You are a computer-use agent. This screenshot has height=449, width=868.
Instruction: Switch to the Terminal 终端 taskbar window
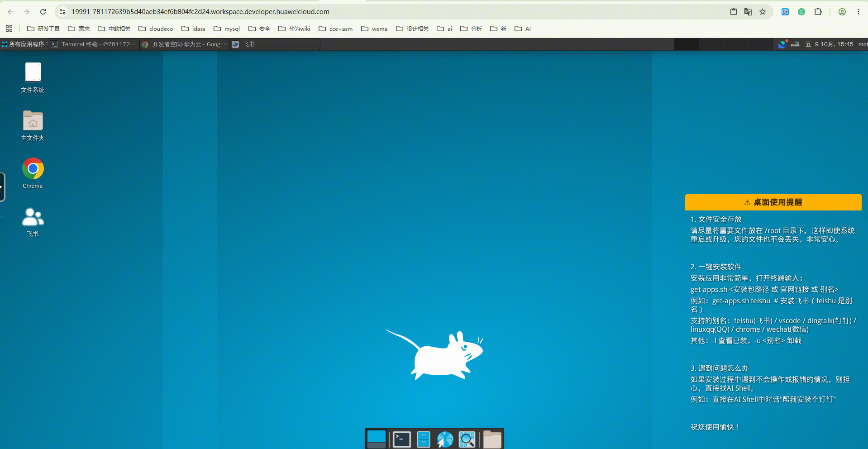pyautogui.click(x=94, y=44)
